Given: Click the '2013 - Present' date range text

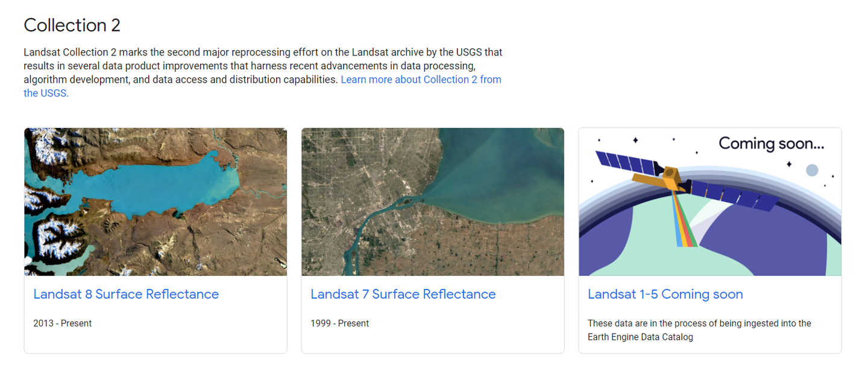Looking at the screenshot, I should (x=63, y=323).
